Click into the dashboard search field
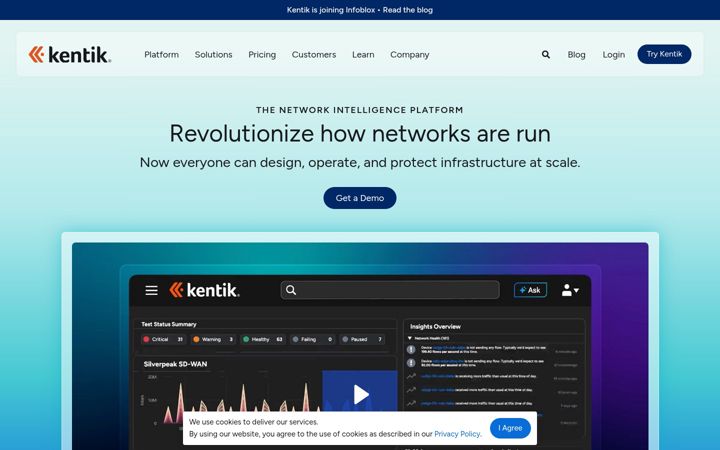This screenshot has height=450, width=720. tap(390, 290)
